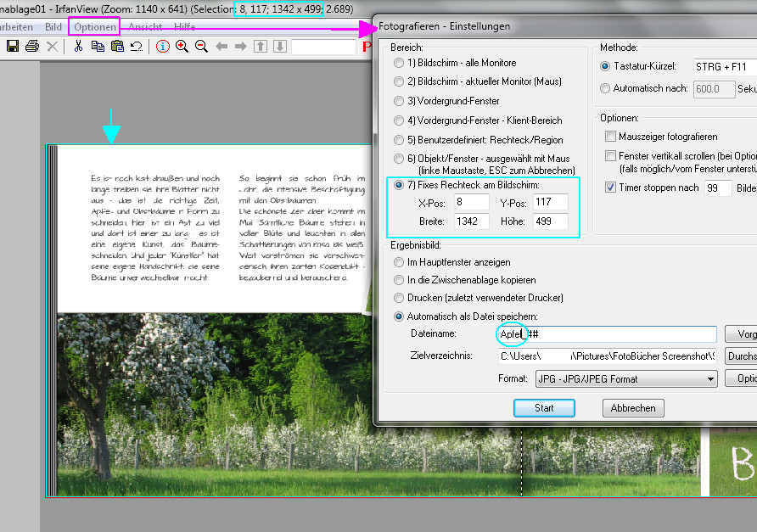
Task: Click the Zoom In magnifier icon
Action: pos(182,47)
